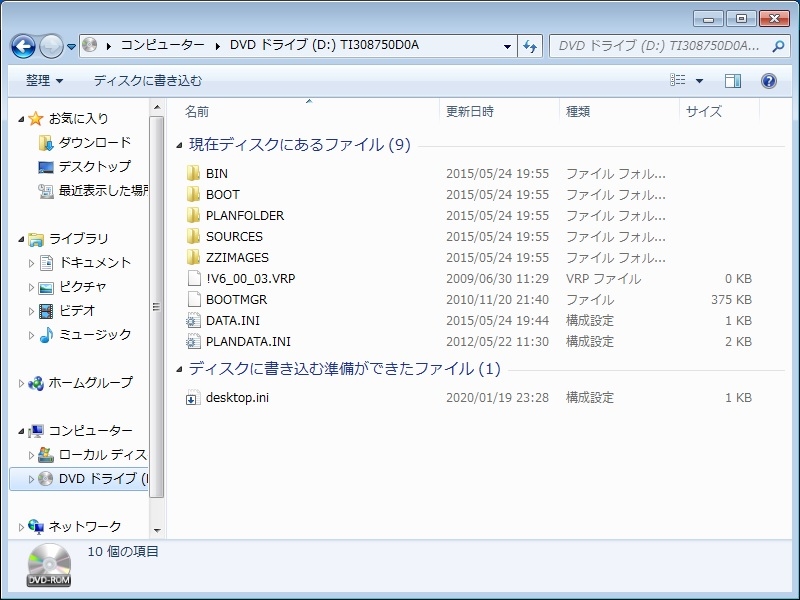800x600 pixels.
Task: Click DVD ドライブ (D:) address breadcrumb
Action: (x=324, y=45)
